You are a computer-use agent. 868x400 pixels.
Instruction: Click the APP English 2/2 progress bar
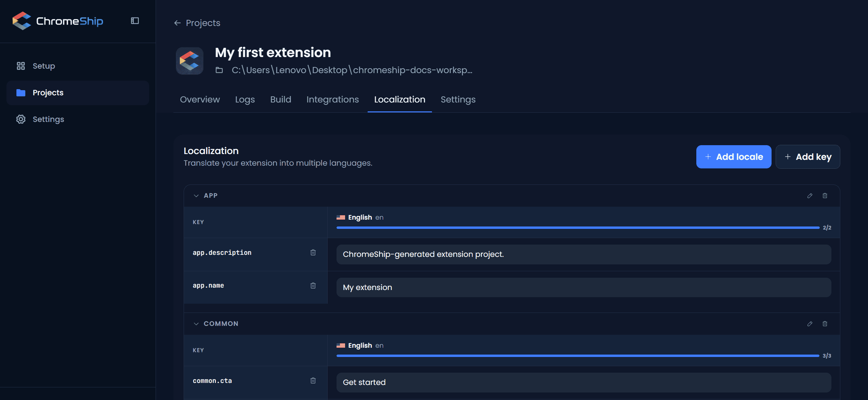578,227
